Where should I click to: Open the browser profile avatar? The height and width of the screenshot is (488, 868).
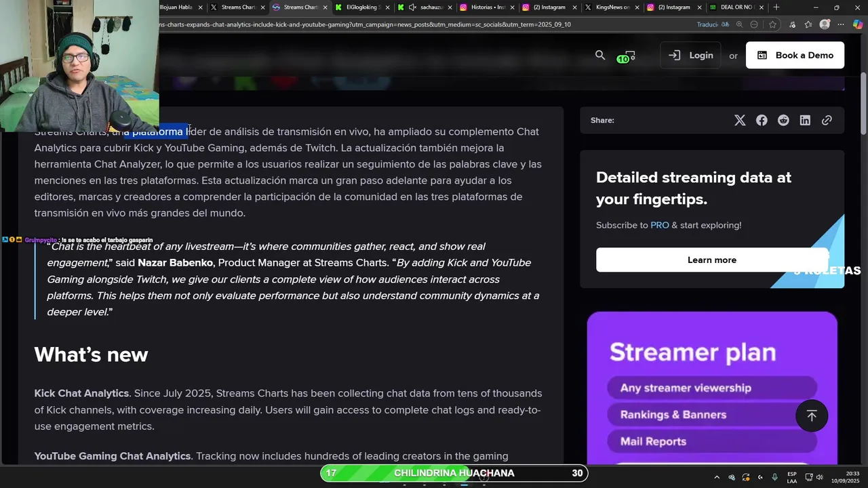tap(825, 24)
